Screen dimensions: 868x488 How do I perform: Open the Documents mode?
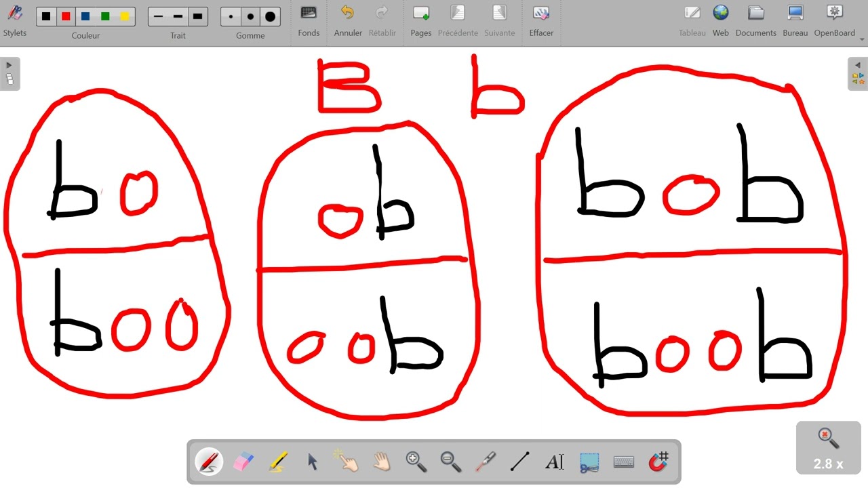756,20
